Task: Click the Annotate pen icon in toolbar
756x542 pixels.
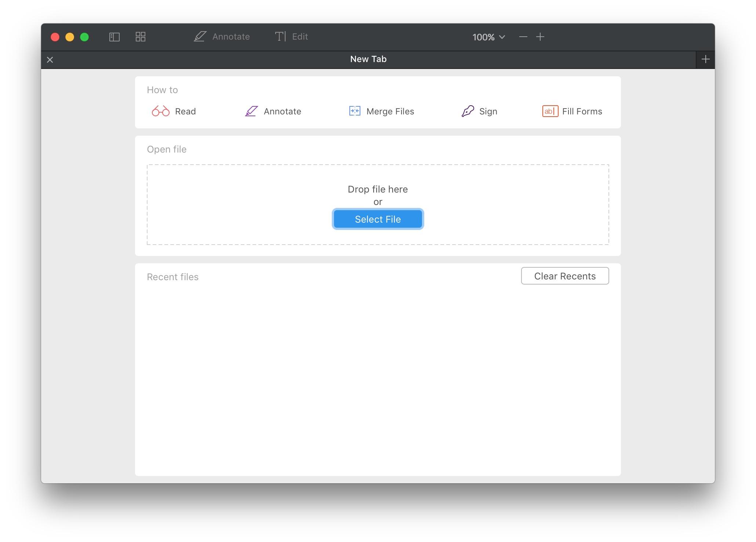Action: (x=200, y=37)
